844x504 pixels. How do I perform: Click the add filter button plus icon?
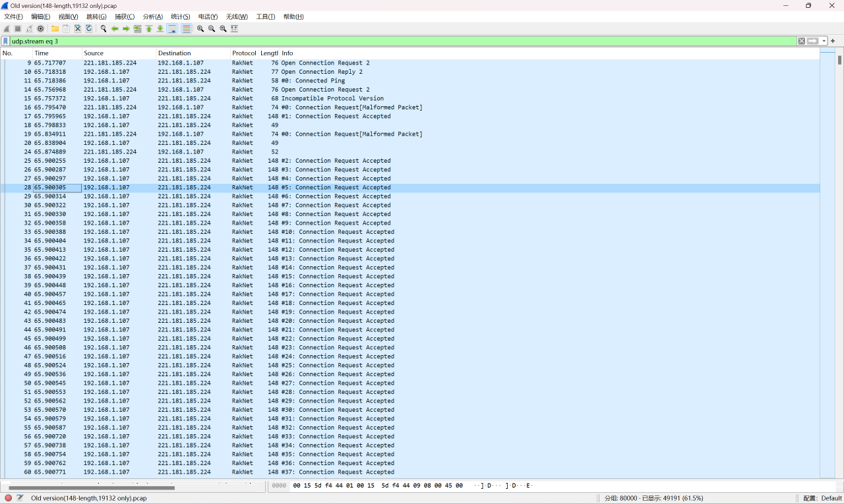(x=833, y=41)
